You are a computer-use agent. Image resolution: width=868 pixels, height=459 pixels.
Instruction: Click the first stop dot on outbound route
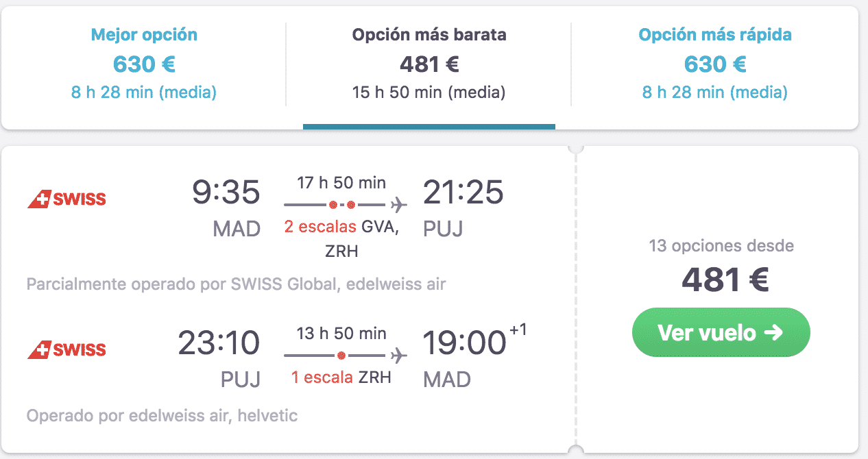[x=333, y=205]
